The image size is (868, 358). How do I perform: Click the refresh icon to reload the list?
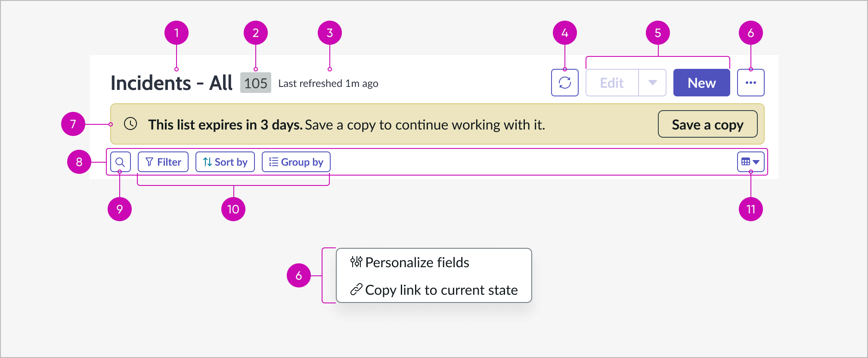pyautogui.click(x=564, y=82)
